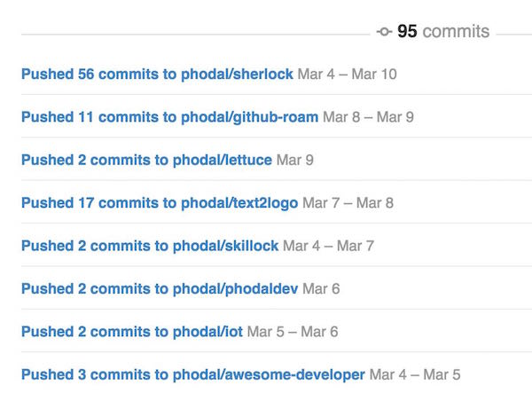Open Pushed 11 commits to phodal/github-roam
Image resolution: width=532 pixels, height=409 pixels.
click(169, 117)
